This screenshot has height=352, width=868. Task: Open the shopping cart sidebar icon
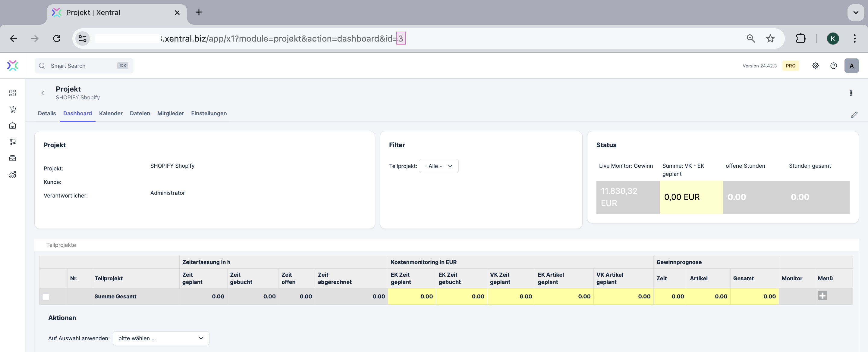pyautogui.click(x=12, y=109)
